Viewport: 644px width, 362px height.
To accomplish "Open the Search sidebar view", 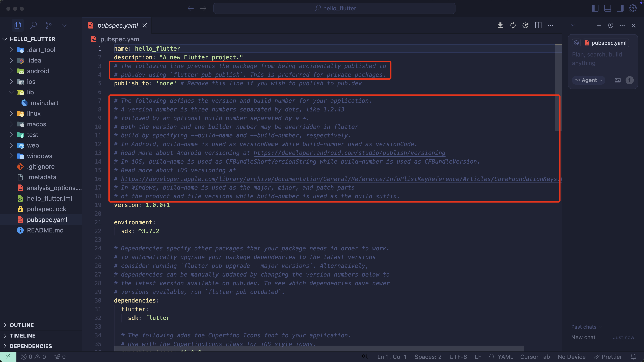I will pyautogui.click(x=33, y=25).
